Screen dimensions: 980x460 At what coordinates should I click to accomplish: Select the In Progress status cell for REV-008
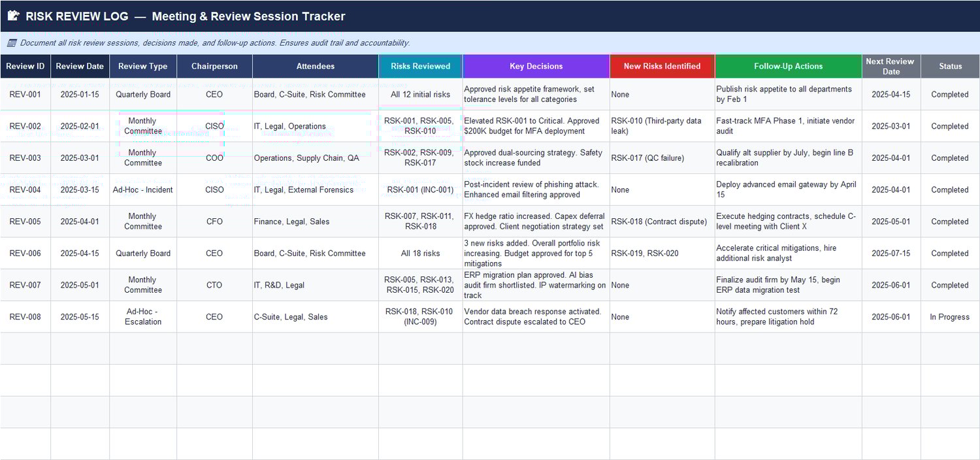click(x=950, y=317)
